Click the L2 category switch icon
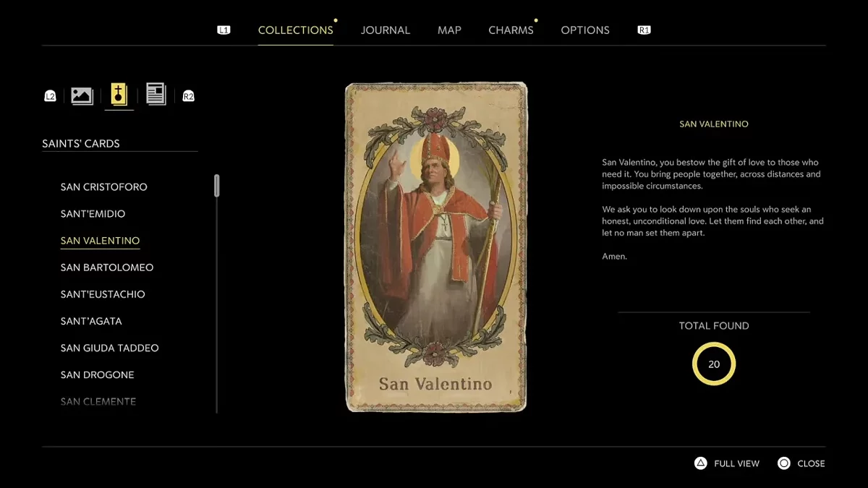Viewport: 868px width, 488px height. tap(50, 96)
